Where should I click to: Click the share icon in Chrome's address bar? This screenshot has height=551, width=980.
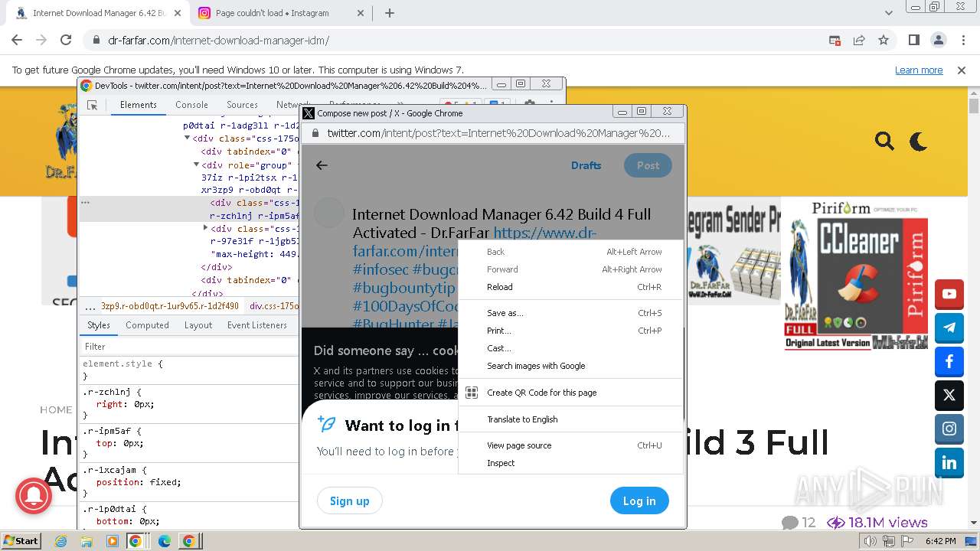point(859,40)
